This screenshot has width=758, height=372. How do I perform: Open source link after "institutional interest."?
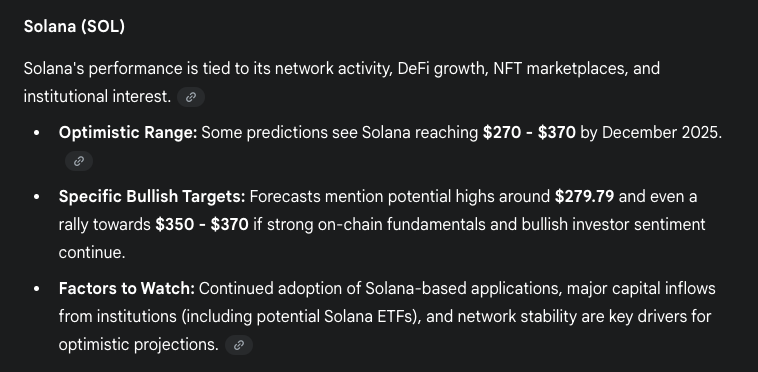coord(191,97)
